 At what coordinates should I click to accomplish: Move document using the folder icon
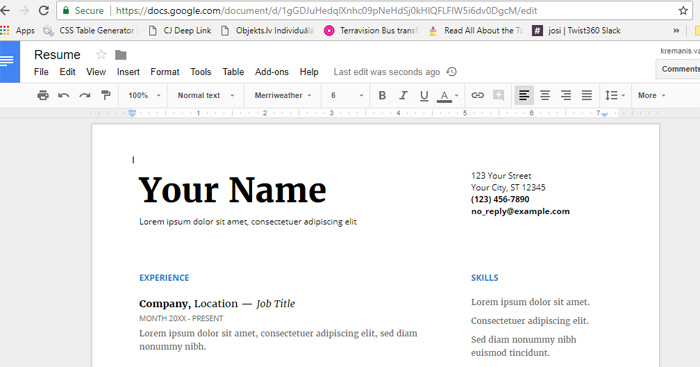(121, 55)
